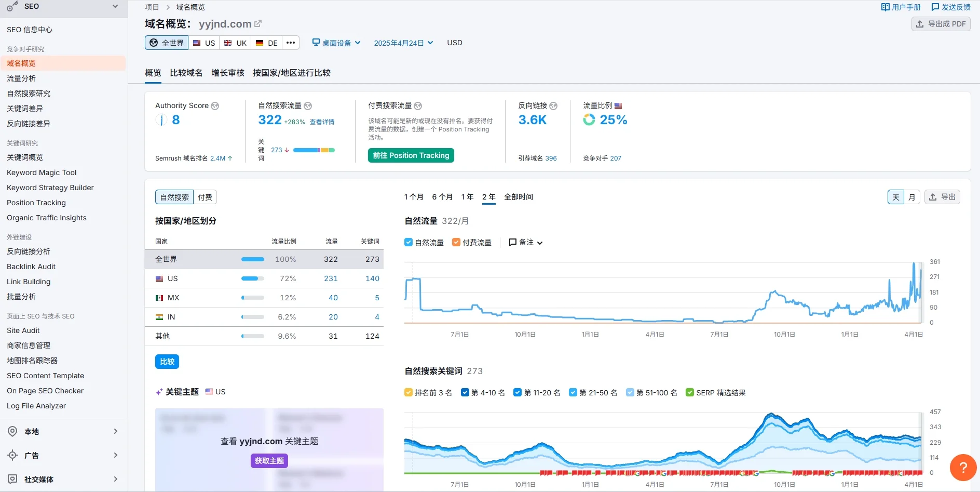Click the 社交媒体 icon in sidebar
Viewport: 980px width, 492px height.
click(x=12, y=479)
